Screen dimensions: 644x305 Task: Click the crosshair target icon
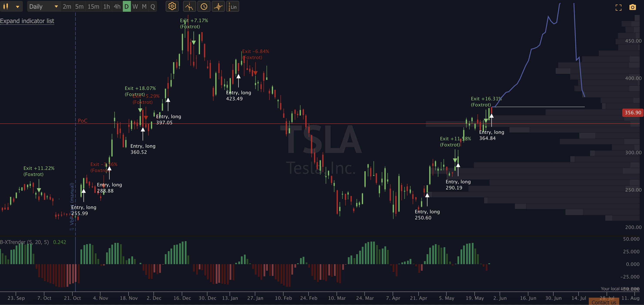(218, 7)
